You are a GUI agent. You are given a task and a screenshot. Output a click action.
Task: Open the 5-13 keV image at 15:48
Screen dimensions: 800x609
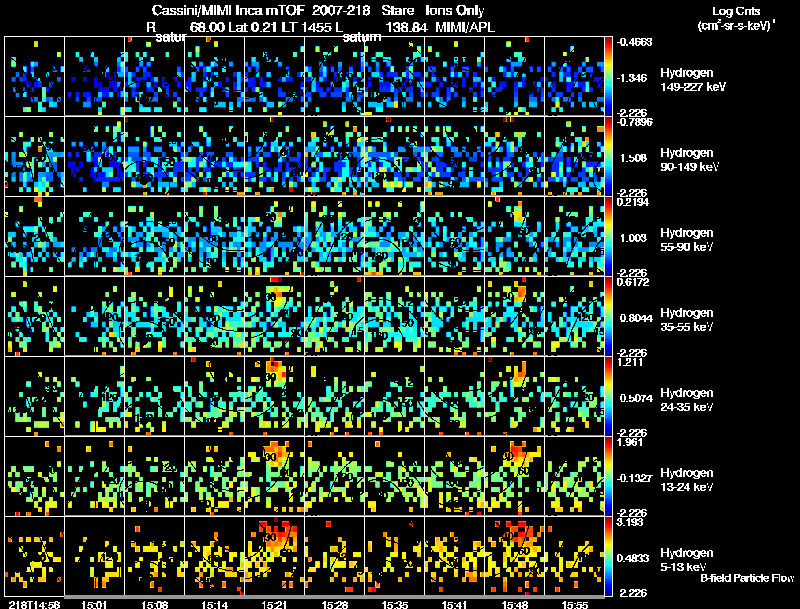514,556
